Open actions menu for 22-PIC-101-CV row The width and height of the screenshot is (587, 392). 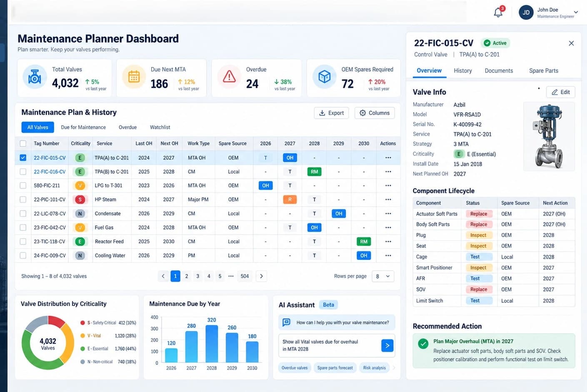[x=388, y=200]
